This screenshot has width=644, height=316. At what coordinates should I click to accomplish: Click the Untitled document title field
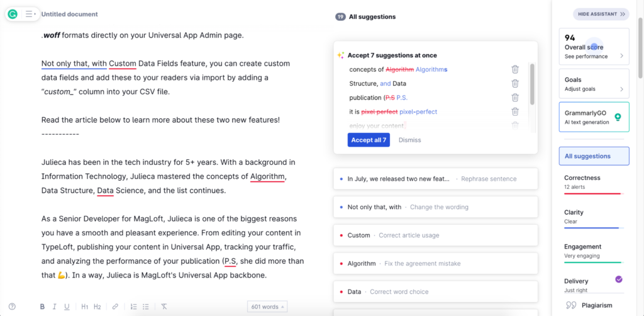click(69, 14)
